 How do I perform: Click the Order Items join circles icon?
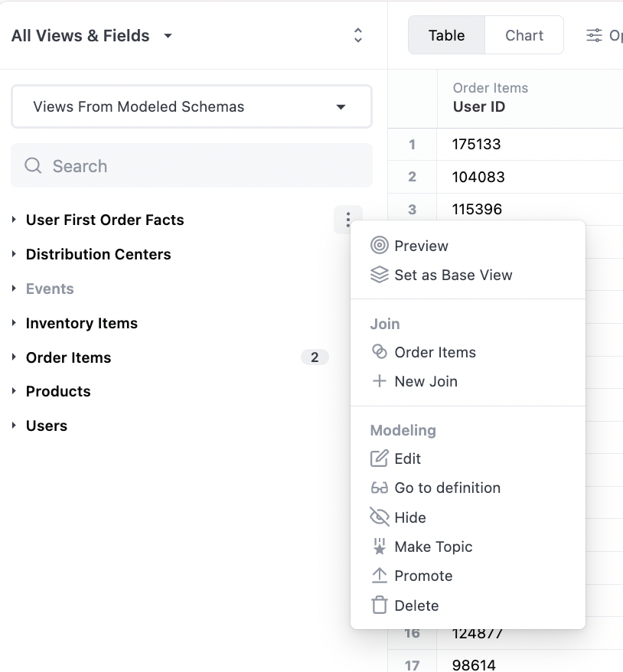[x=379, y=352]
